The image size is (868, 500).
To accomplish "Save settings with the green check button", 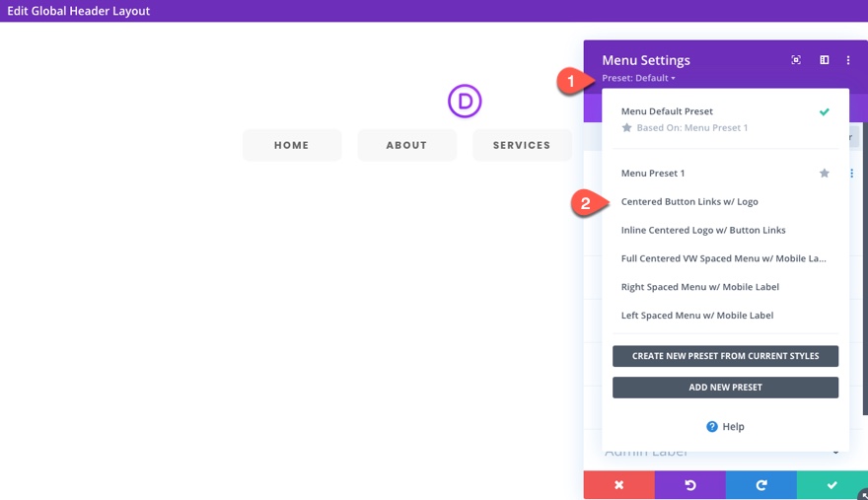I will coord(832,485).
